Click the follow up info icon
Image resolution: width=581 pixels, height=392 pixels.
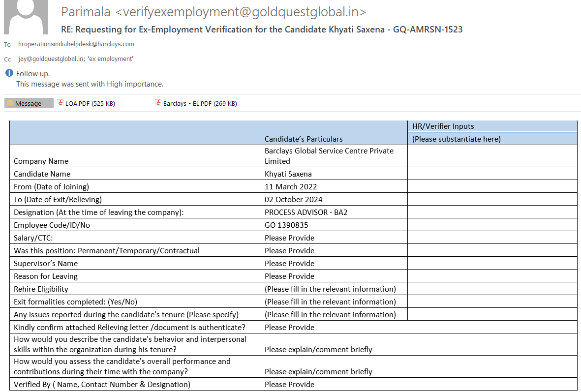coord(9,73)
